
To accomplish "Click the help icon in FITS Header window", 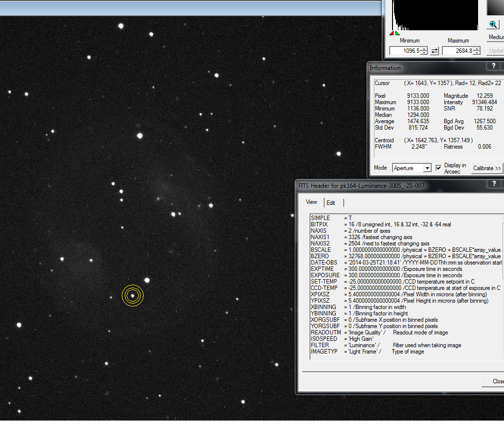I will tap(494, 184).
